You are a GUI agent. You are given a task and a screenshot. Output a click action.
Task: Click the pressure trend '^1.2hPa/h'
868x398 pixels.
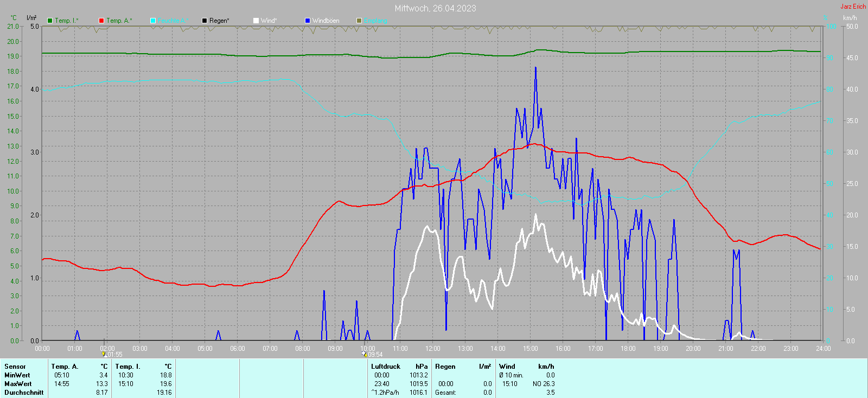(x=385, y=393)
